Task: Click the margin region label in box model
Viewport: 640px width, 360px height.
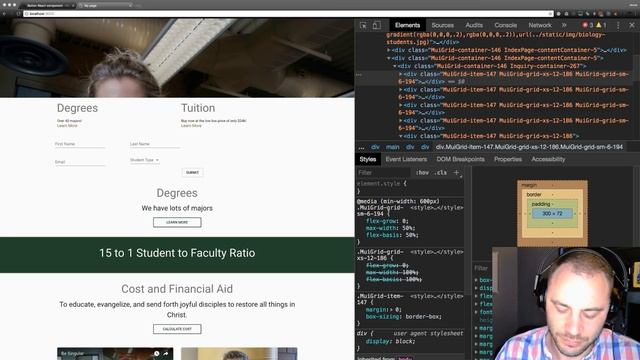Action: [x=529, y=185]
